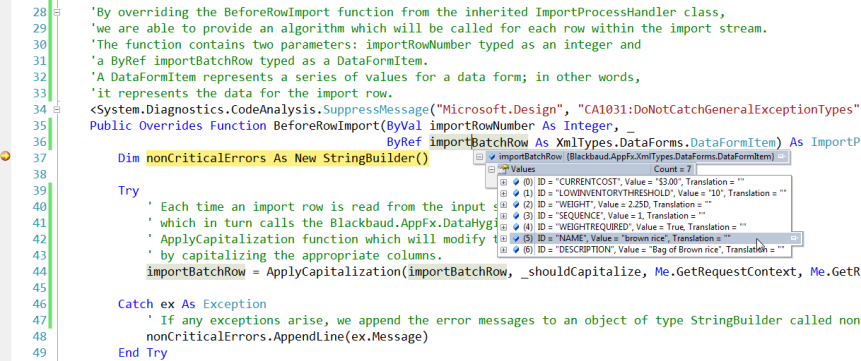The height and width of the screenshot is (361, 861).
Task: Expand item (3) SEQUENCE entry
Action: tap(504, 215)
